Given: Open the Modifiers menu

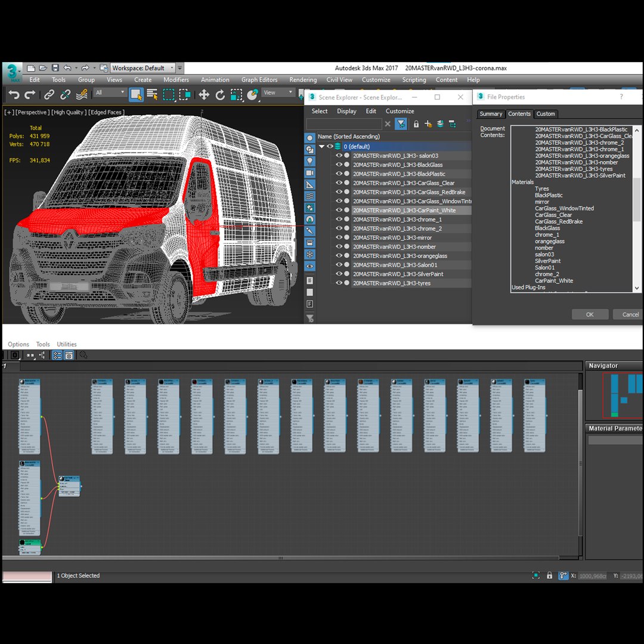Looking at the screenshot, I should coord(176,80).
